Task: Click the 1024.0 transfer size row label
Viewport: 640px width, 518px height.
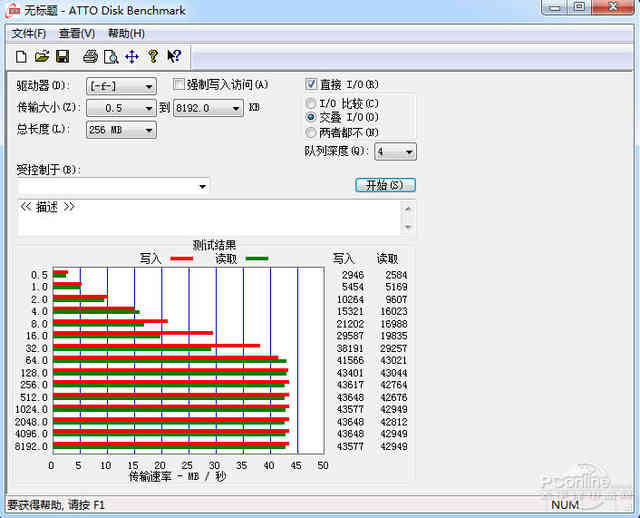Action: point(31,409)
